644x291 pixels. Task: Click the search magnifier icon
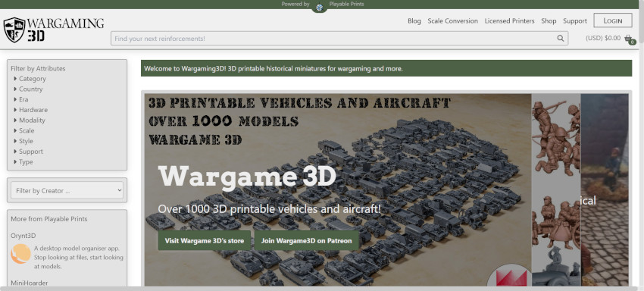[x=560, y=38]
